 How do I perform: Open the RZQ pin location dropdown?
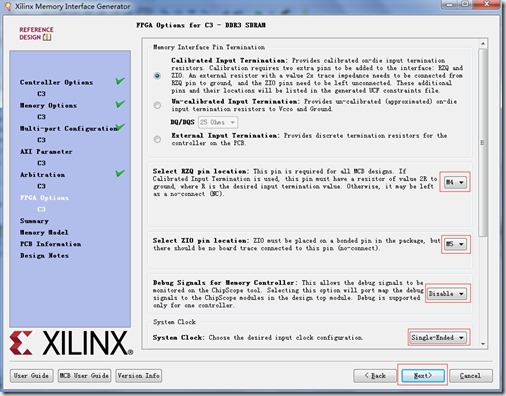coord(455,182)
